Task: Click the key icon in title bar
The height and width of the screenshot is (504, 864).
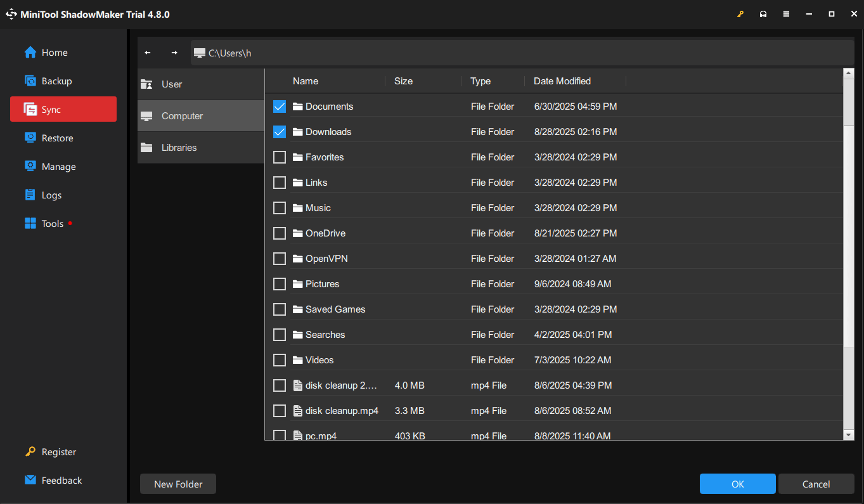Action: coord(740,14)
